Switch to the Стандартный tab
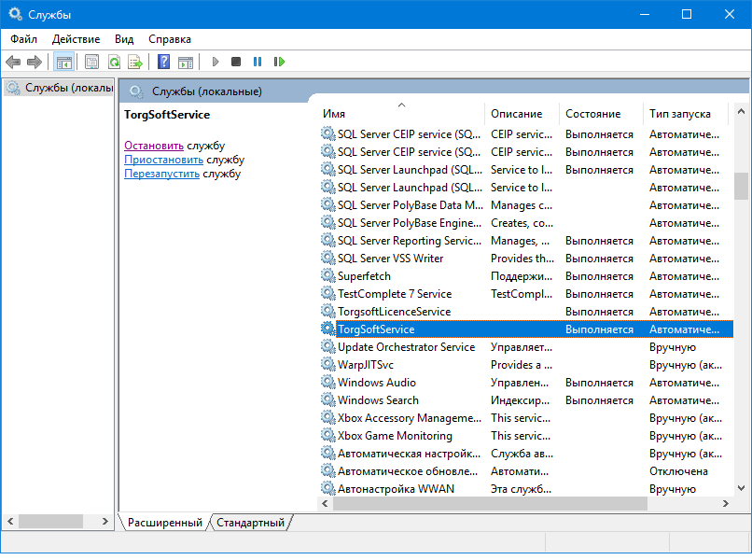 tap(250, 523)
